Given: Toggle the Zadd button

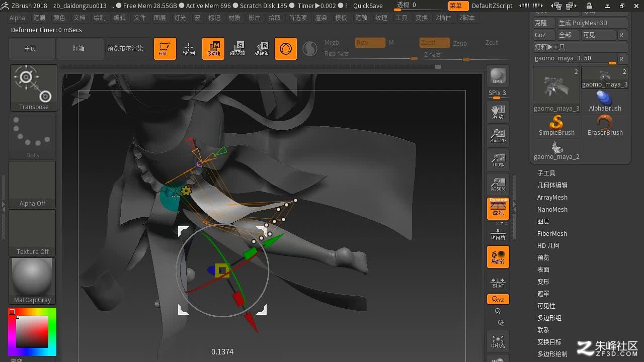Looking at the screenshot, I should [435, 43].
